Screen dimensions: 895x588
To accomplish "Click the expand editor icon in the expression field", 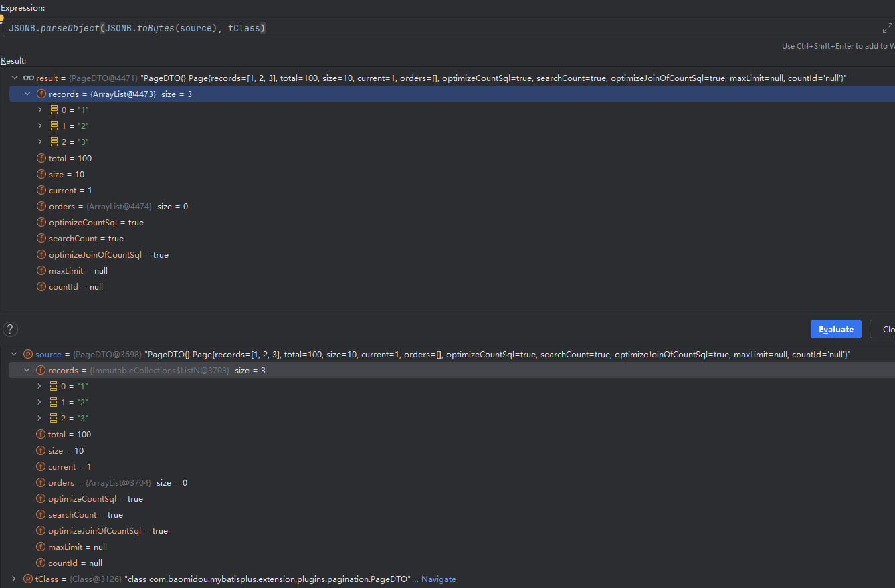I will [x=887, y=28].
